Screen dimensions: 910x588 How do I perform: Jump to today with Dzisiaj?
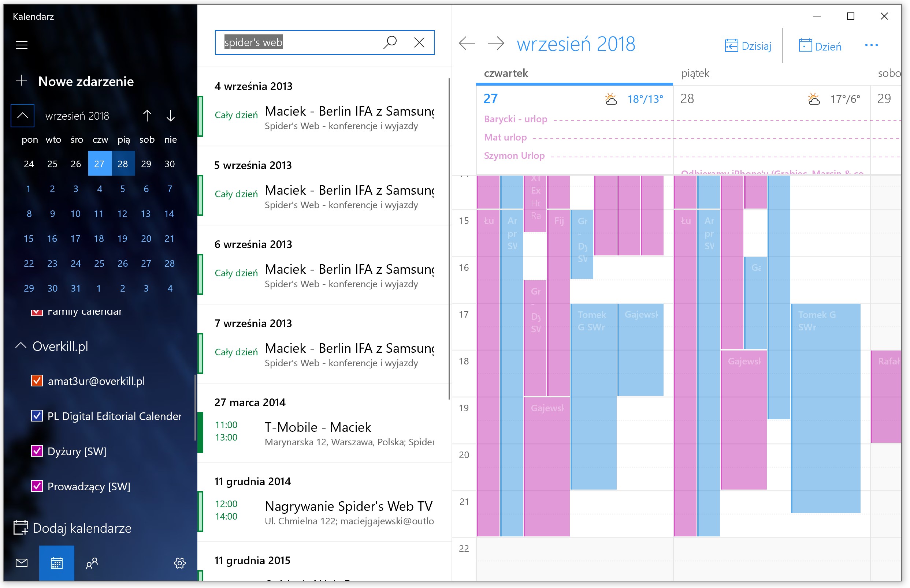pos(748,46)
